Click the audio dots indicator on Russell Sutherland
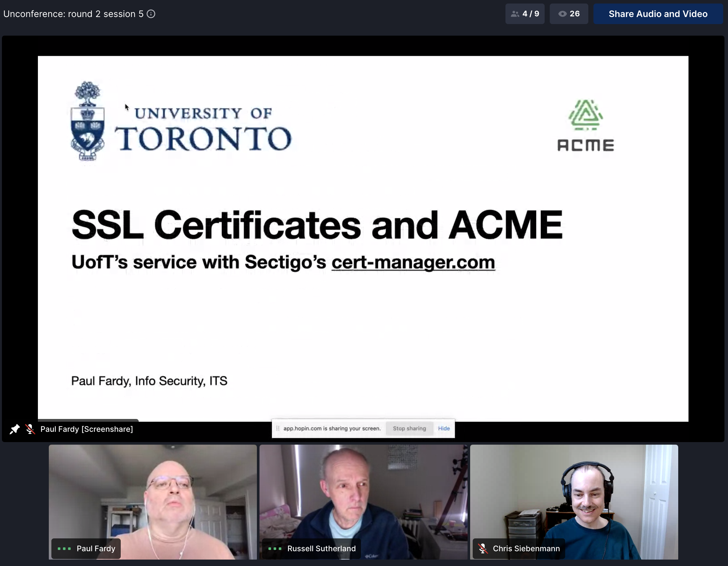This screenshot has width=728, height=566. click(275, 548)
